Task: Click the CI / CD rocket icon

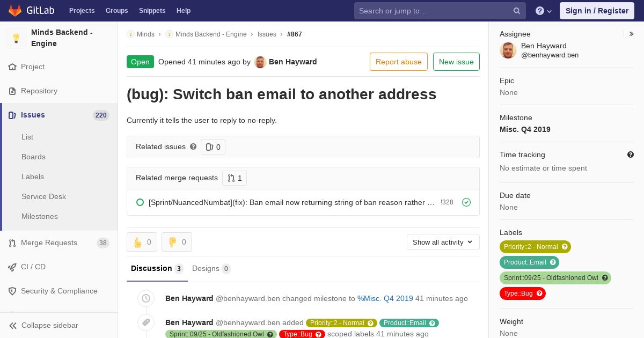Action: tap(12, 267)
